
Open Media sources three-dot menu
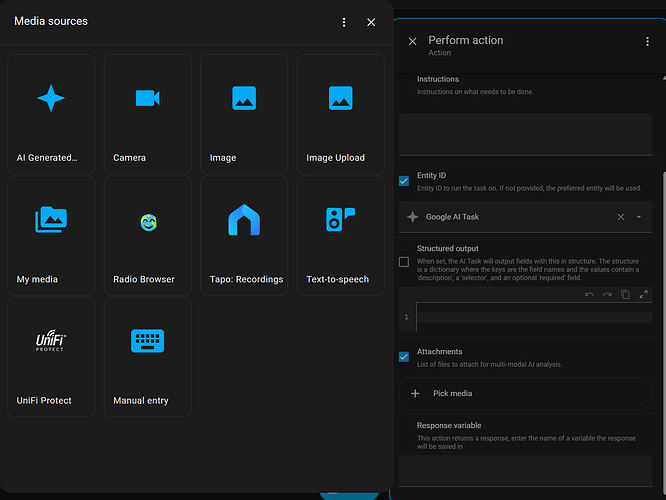click(344, 22)
